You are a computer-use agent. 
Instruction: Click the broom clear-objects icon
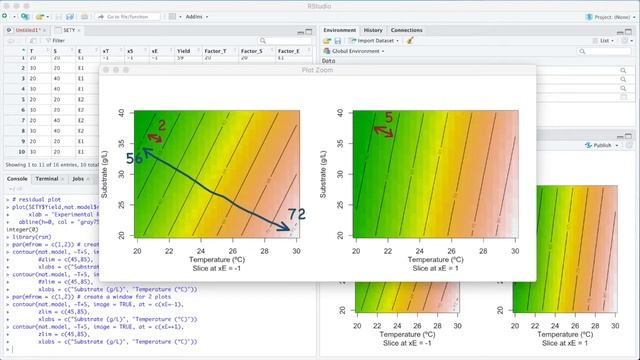(x=410, y=40)
